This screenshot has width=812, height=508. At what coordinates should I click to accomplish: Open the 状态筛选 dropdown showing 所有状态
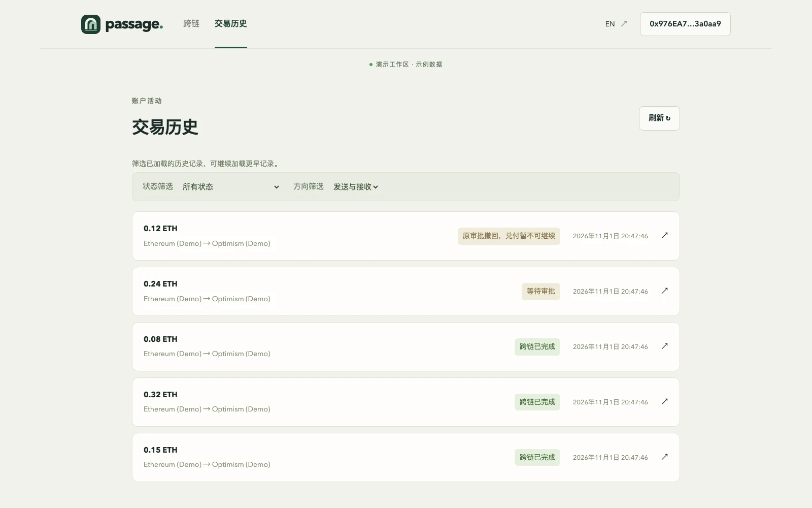point(231,187)
